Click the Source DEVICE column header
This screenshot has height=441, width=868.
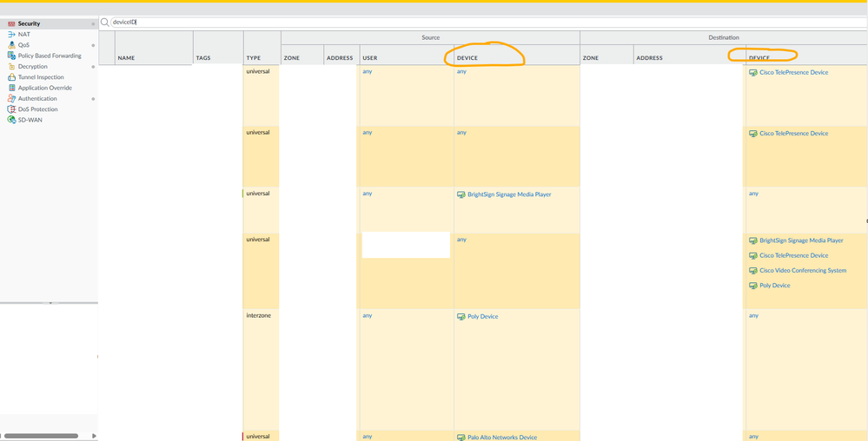pos(467,57)
